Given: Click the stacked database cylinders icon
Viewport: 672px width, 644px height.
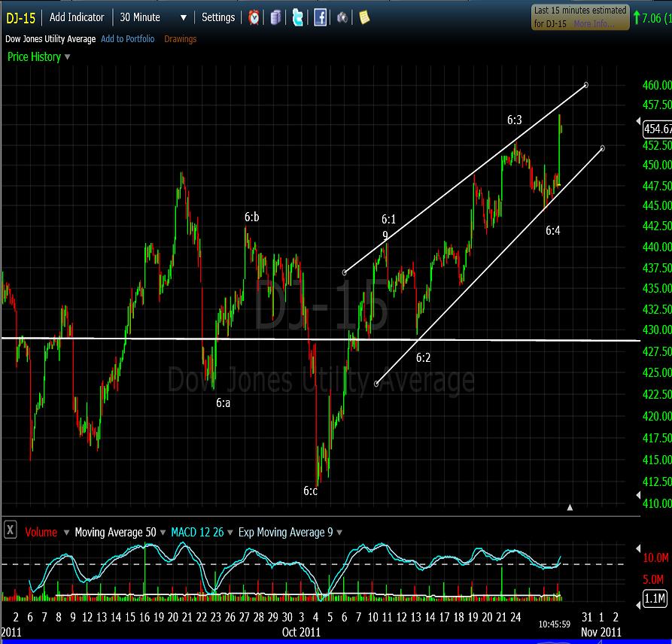Looking at the screenshot, I should (x=275, y=17).
